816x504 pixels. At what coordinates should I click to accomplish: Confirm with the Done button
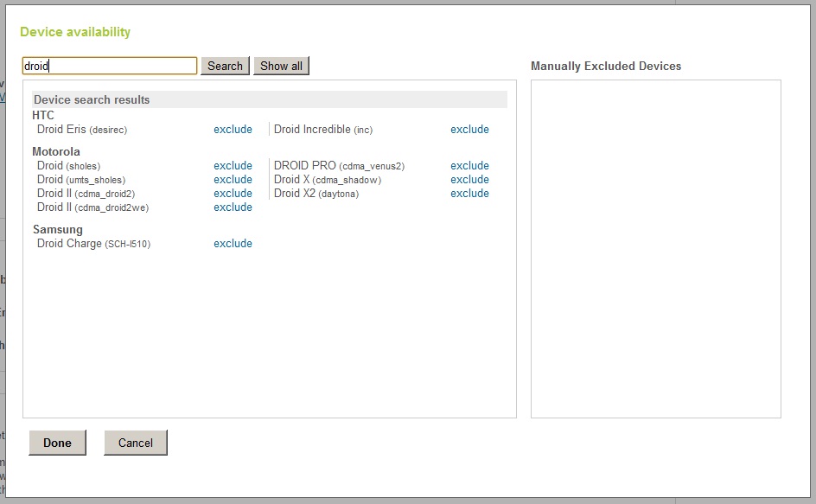pos(57,443)
